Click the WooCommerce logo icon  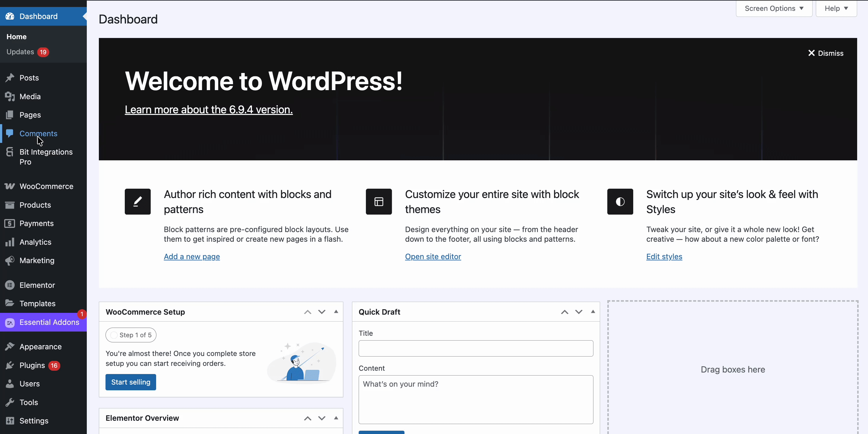click(10, 186)
